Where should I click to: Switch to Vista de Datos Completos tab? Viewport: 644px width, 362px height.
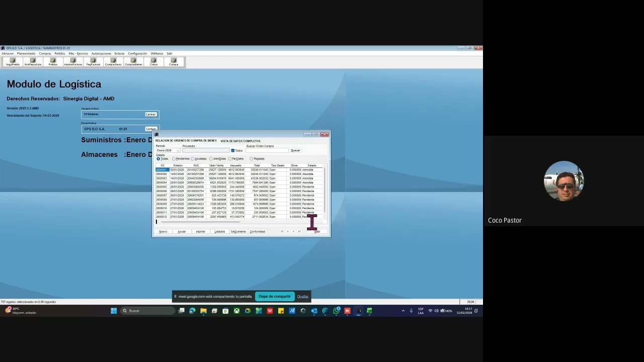(240, 141)
